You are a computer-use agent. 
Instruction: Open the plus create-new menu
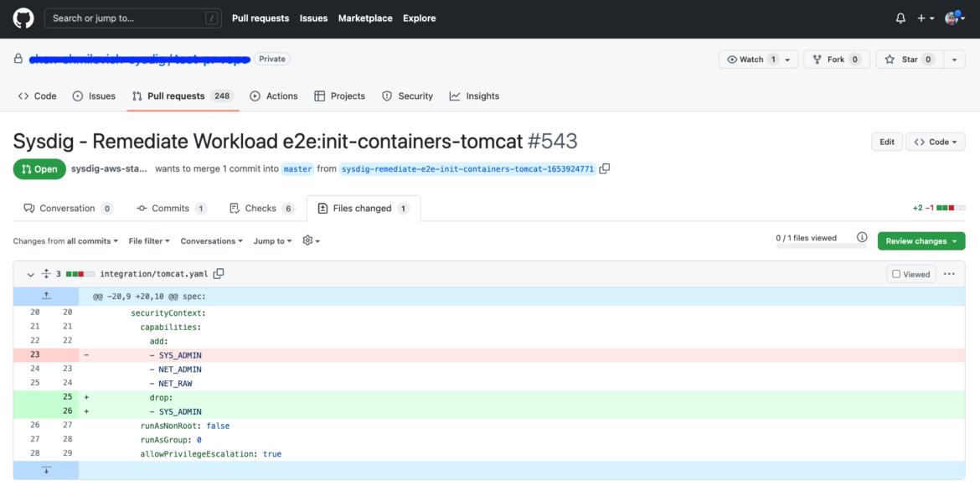pyautogui.click(x=926, y=18)
